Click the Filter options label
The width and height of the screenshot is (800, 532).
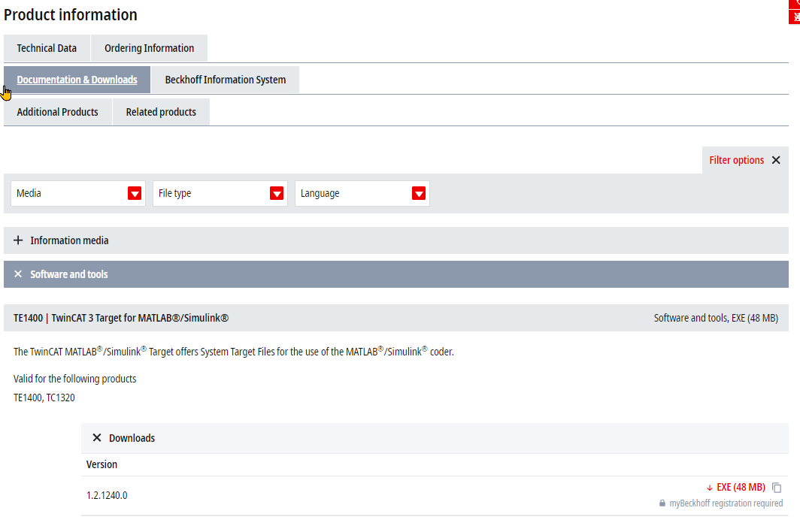coord(736,160)
